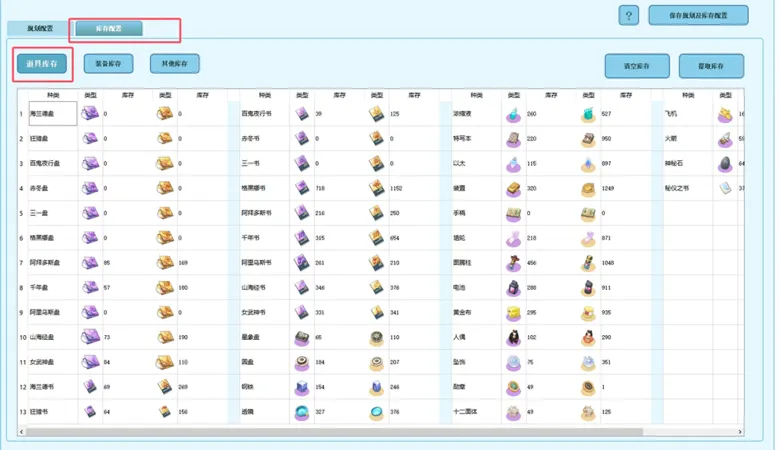Click purple book icon in 百鬼夜行书 row
Viewport: 780px width, 450px height.
click(x=302, y=113)
